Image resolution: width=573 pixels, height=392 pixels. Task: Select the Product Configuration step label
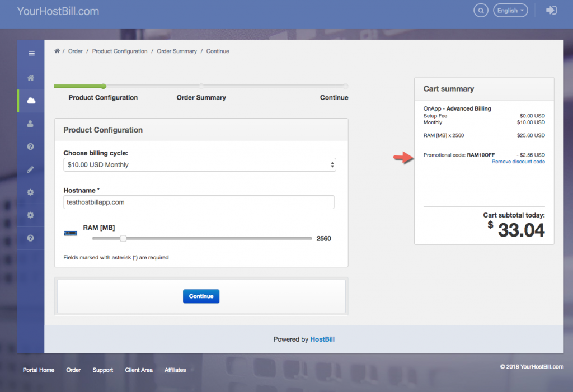(103, 97)
